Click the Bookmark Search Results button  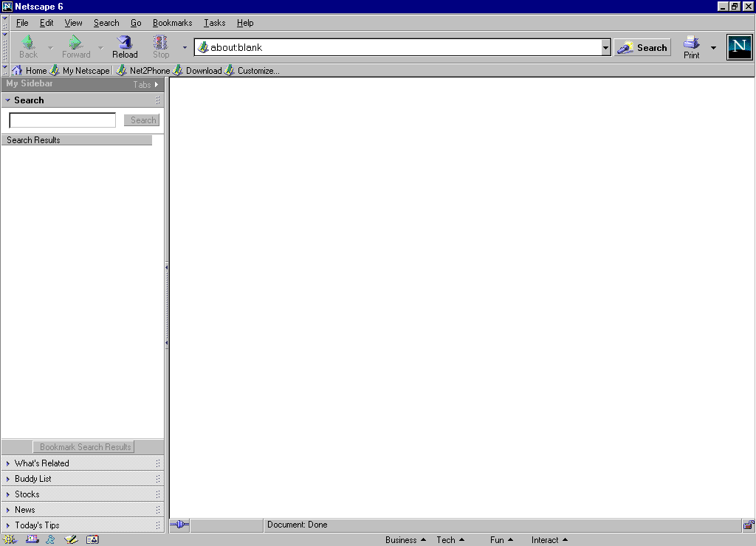(84, 446)
